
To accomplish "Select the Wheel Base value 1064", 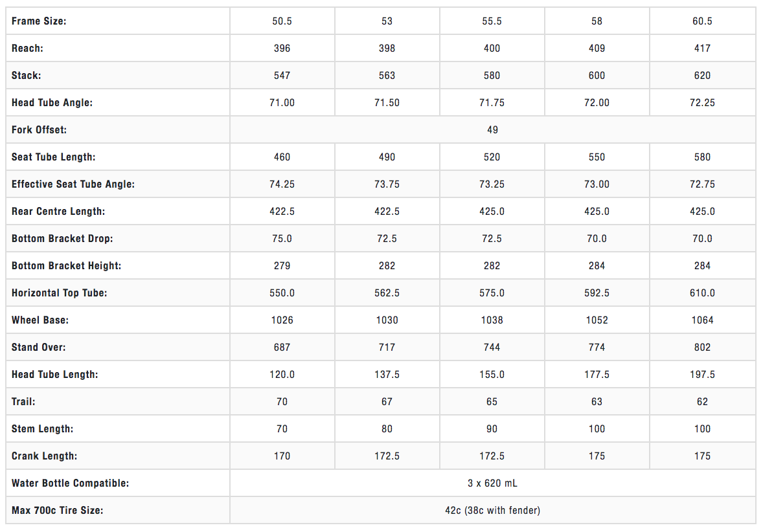I will 702,320.
